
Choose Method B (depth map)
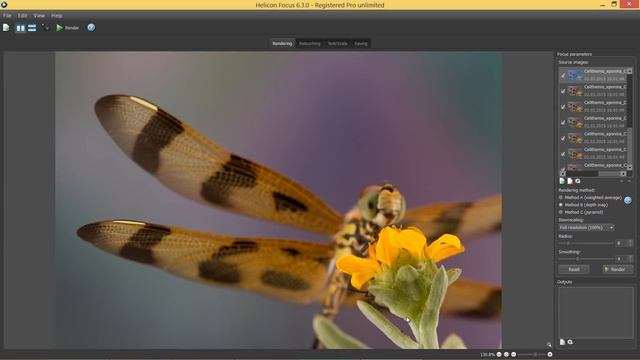(x=584, y=205)
